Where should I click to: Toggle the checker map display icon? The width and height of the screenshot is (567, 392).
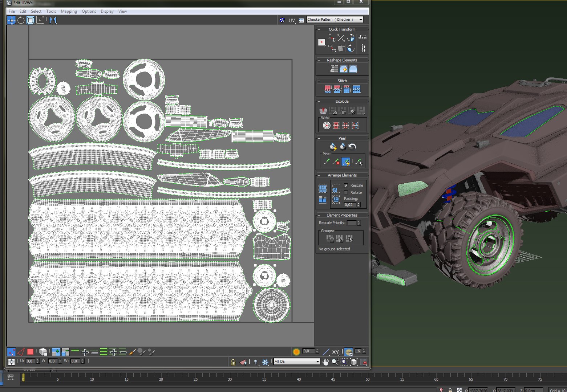click(282, 20)
